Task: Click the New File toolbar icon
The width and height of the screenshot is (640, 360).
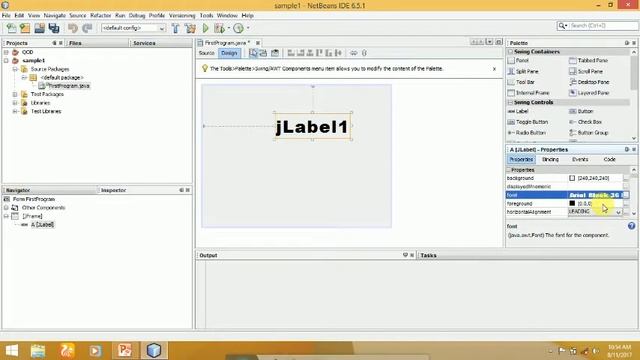Action: (11, 28)
